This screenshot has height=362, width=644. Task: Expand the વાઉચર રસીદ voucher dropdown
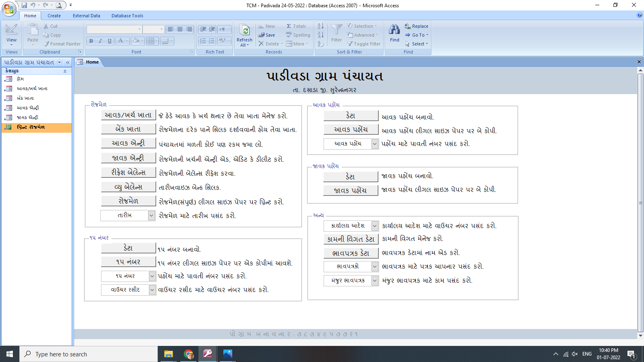pos(152,290)
